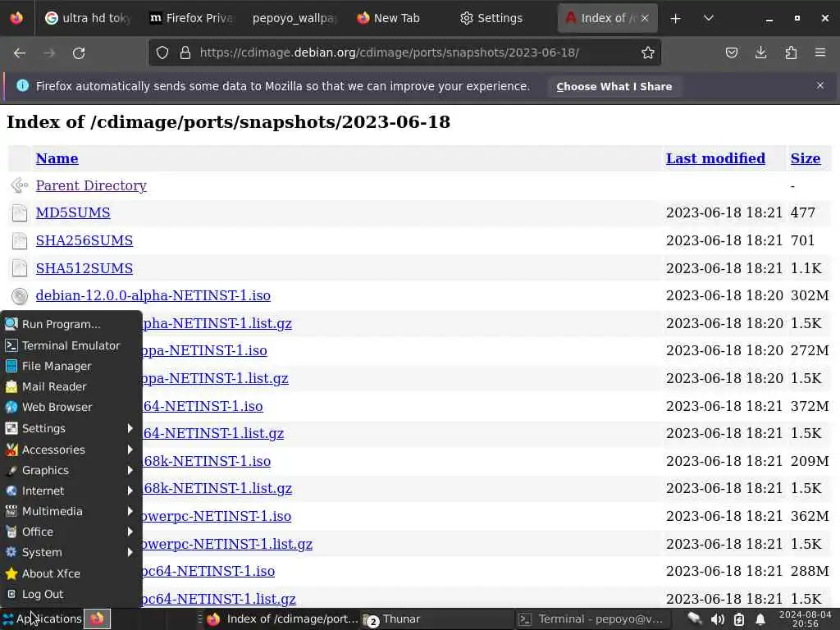Open the SHA512SUMS file link

click(x=84, y=268)
